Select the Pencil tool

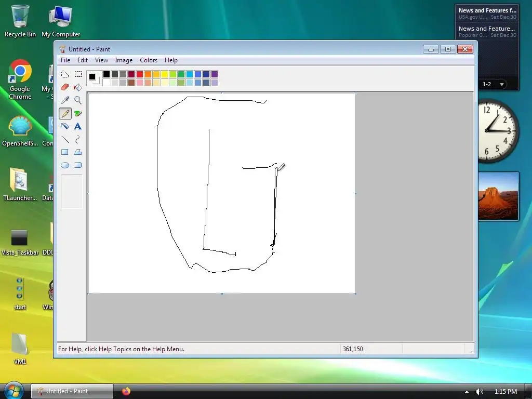point(65,114)
